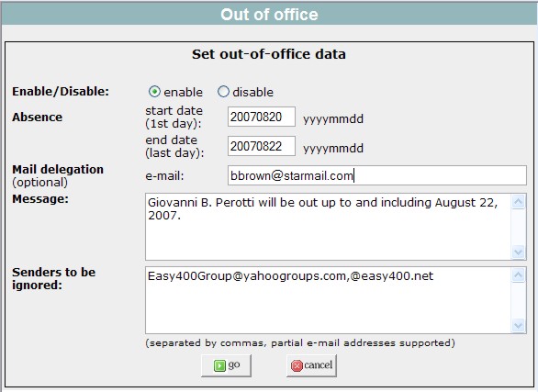
Task: Focus the absence start date field
Action: pyautogui.click(x=262, y=117)
